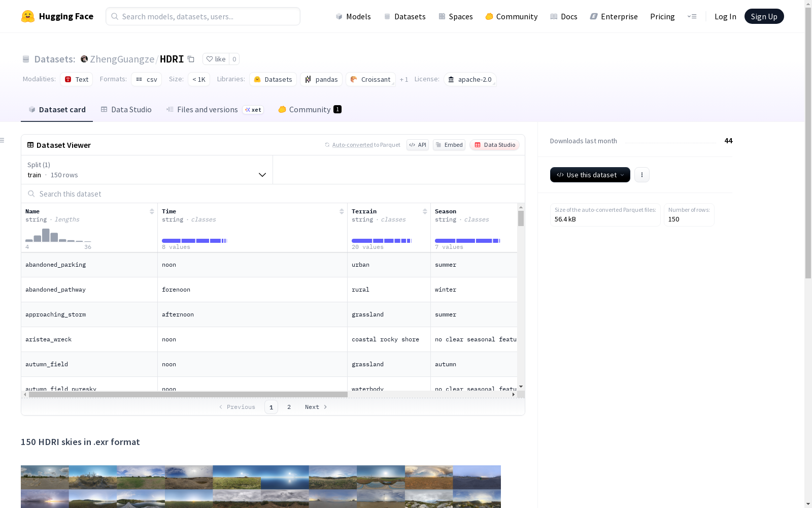Image resolution: width=812 pixels, height=508 pixels.
Task: Click the forenoon time cell
Action: click(252, 290)
